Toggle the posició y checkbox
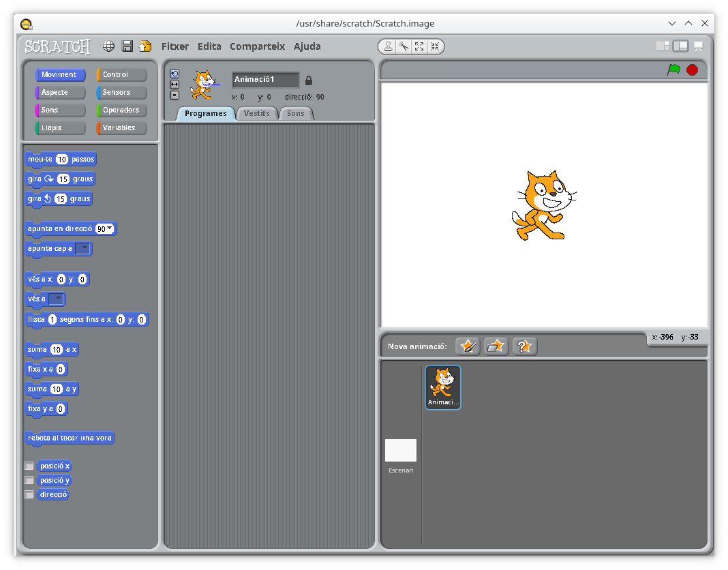Screen dimensions: 728x570 point(29,480)
